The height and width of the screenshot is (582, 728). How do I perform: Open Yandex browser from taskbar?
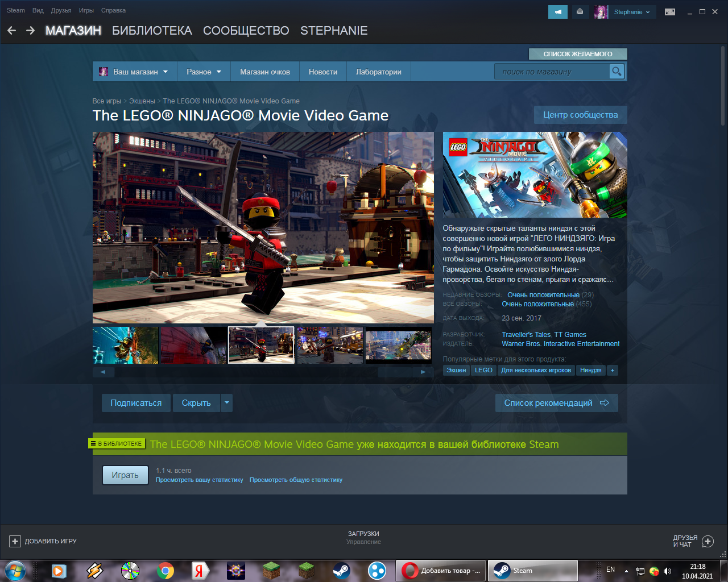(200, 571)
